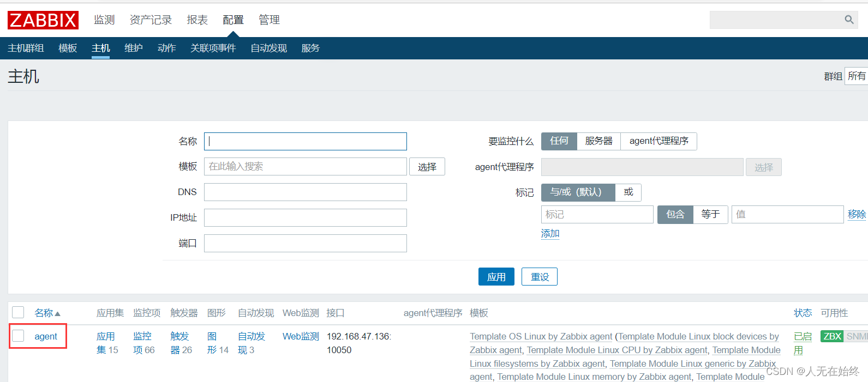Go to 主机 submenu
Image resolution: width=868 pixels, height=382 pixels.
click(100, 48)
